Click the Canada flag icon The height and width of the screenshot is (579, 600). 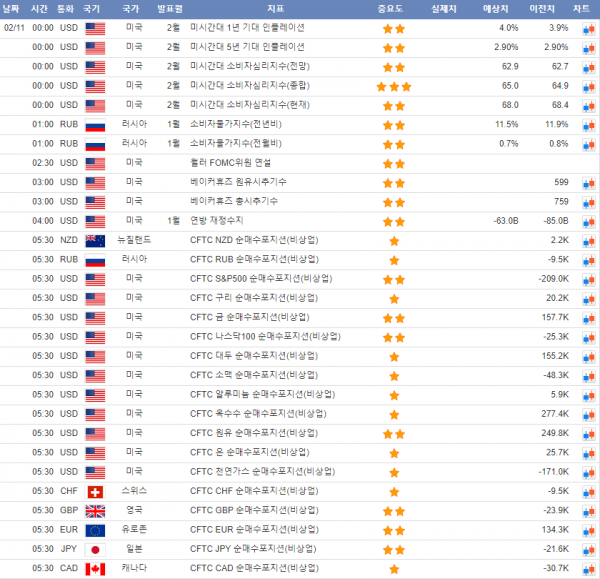click(x=96, y=569)
